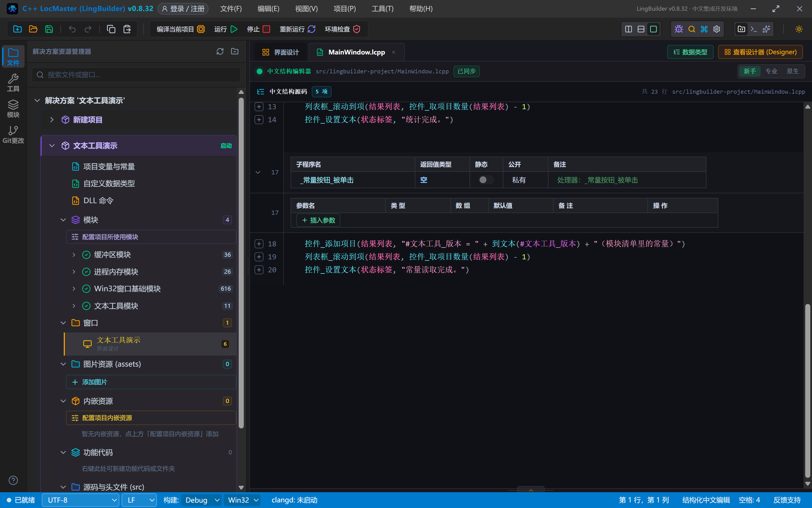Expand the 缓冲区模块 item

pyautogui.click(x=74, y=255)
